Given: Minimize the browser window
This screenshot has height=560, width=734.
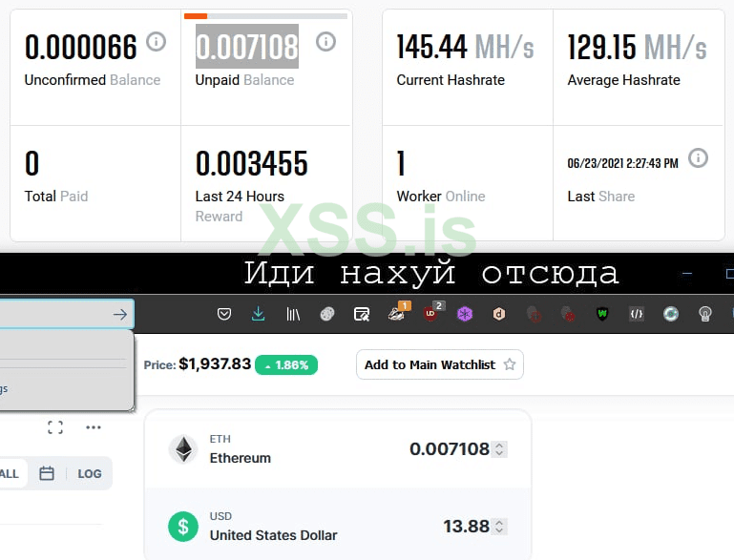Looking at the screenshot, I should (686, 274).
